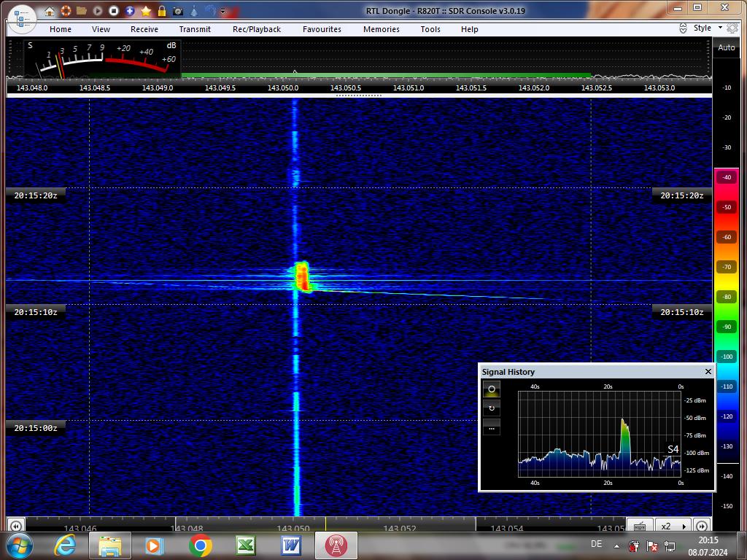This screenshot has height=560, width=747.
Task: Open the Help ribbon tab
Action: 469,29
